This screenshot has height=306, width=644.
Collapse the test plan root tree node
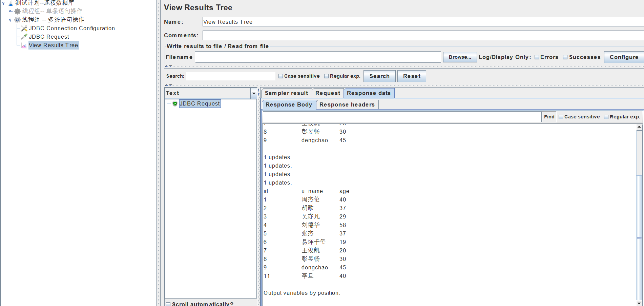coord(4,3)
